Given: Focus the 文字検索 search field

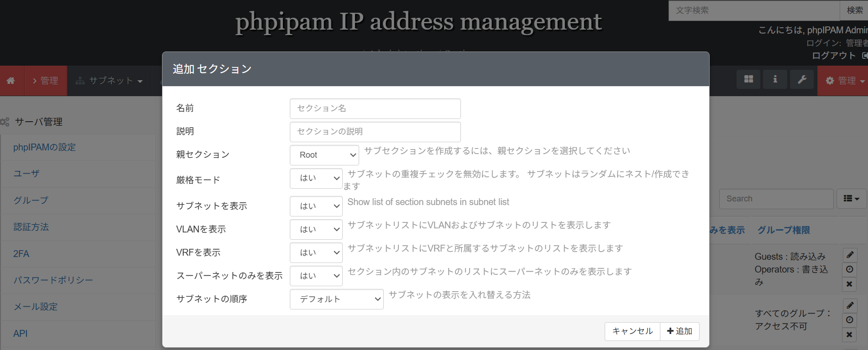Looking at the screenshot, I should point(754,10).
